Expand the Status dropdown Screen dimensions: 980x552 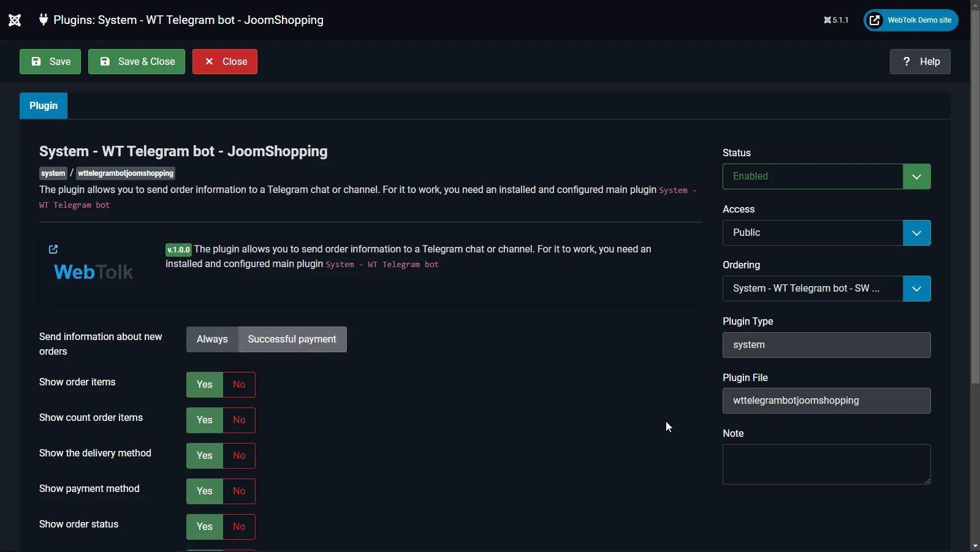click(x=826, y=176)
